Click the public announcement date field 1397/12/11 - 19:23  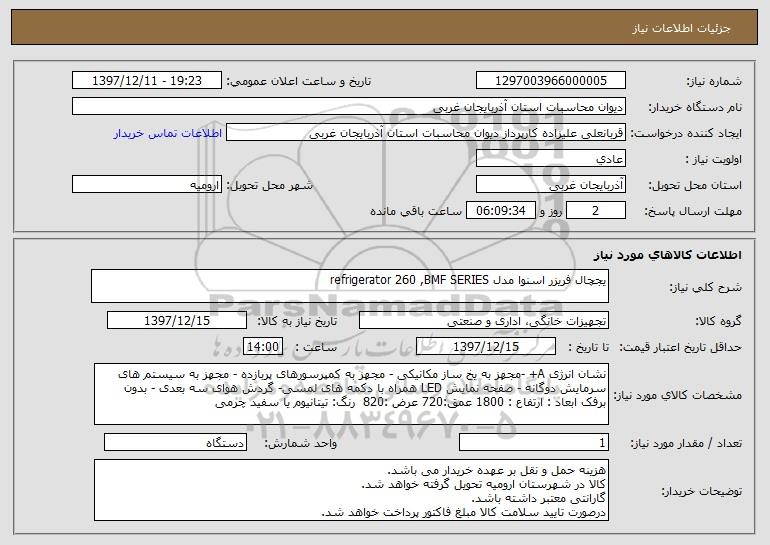147,81
